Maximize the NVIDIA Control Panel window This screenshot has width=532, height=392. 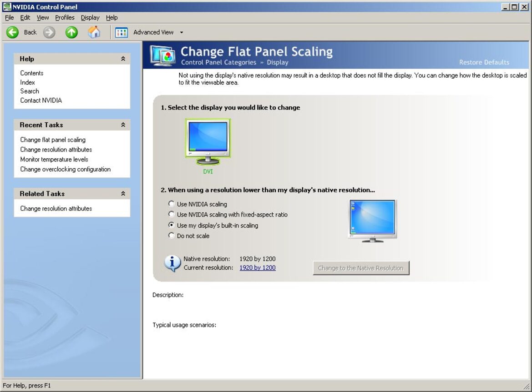click(514, 7)
